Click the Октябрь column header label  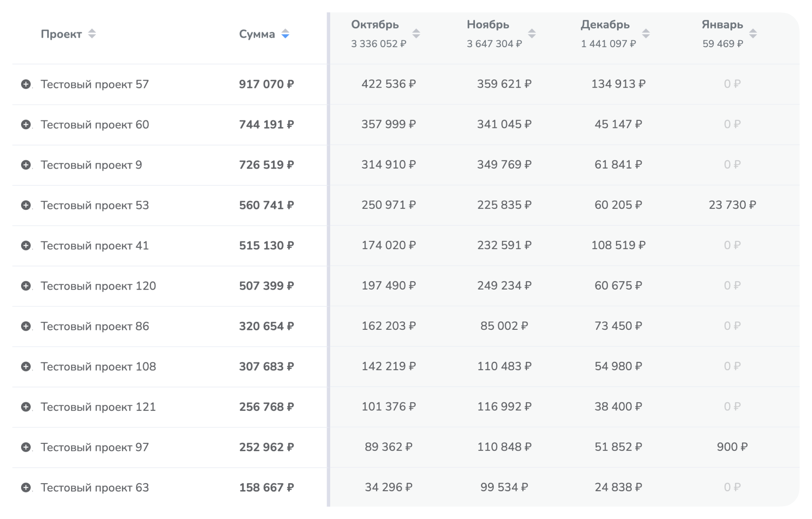pyautogui.click(x=375, y=25)
